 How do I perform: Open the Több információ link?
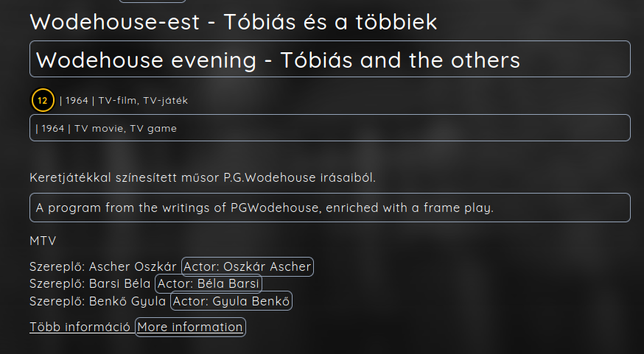80,327
